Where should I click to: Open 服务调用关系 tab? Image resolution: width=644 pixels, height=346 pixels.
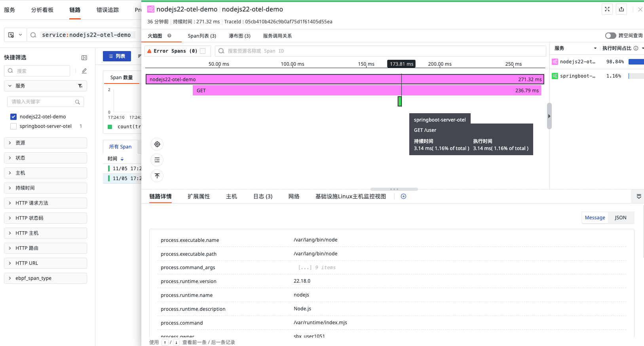[277, 36]
